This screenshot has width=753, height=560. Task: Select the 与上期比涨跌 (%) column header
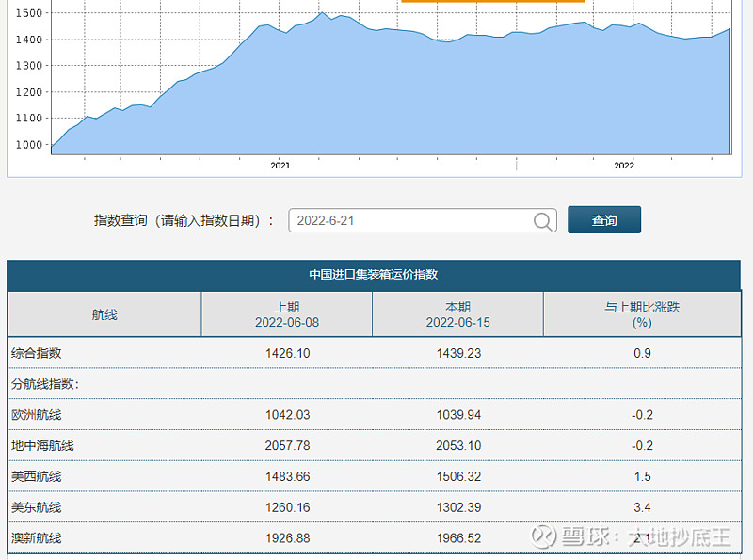(642, 314)
